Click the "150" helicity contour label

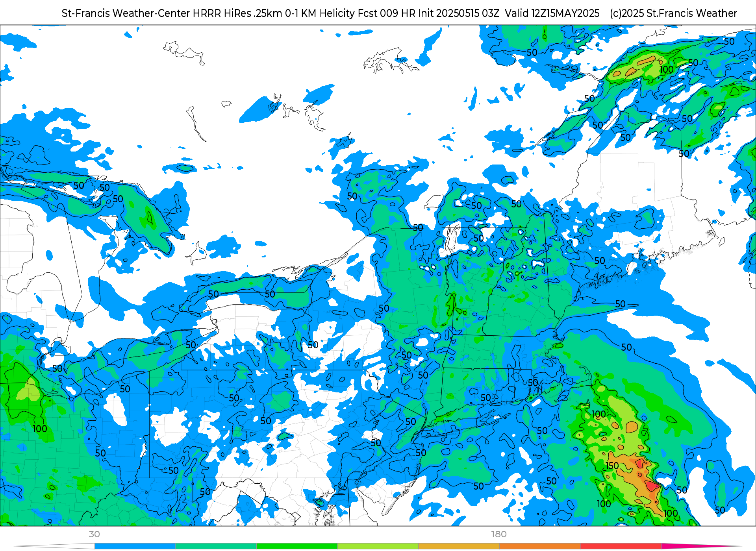(x=612, y=466)
